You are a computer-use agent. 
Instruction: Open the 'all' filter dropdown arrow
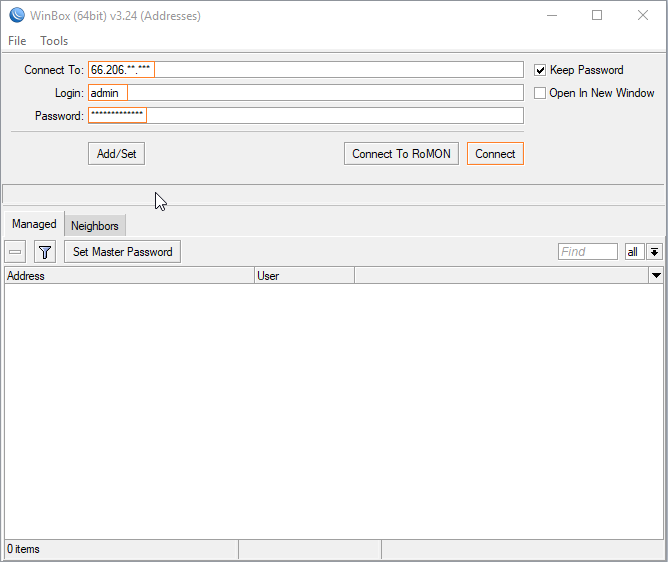tap(654, 252)
